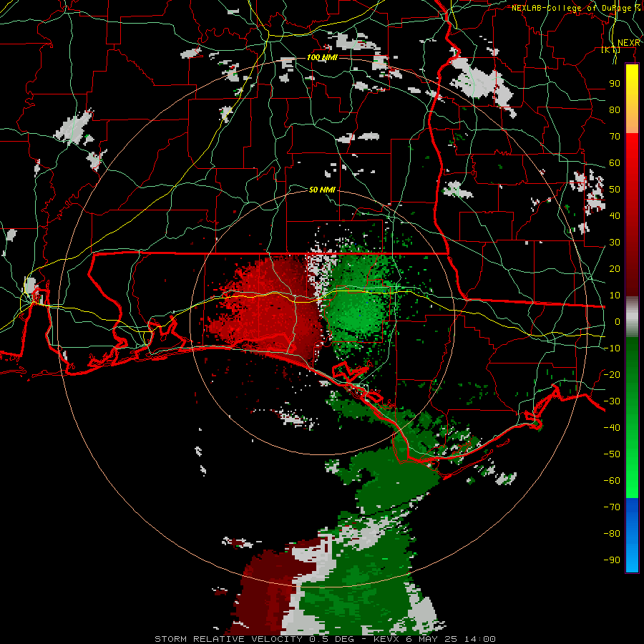Click the 10 value on the velocity scale
Screen dimensions: 644x644
pyautogui.click(x=615, y=296)
